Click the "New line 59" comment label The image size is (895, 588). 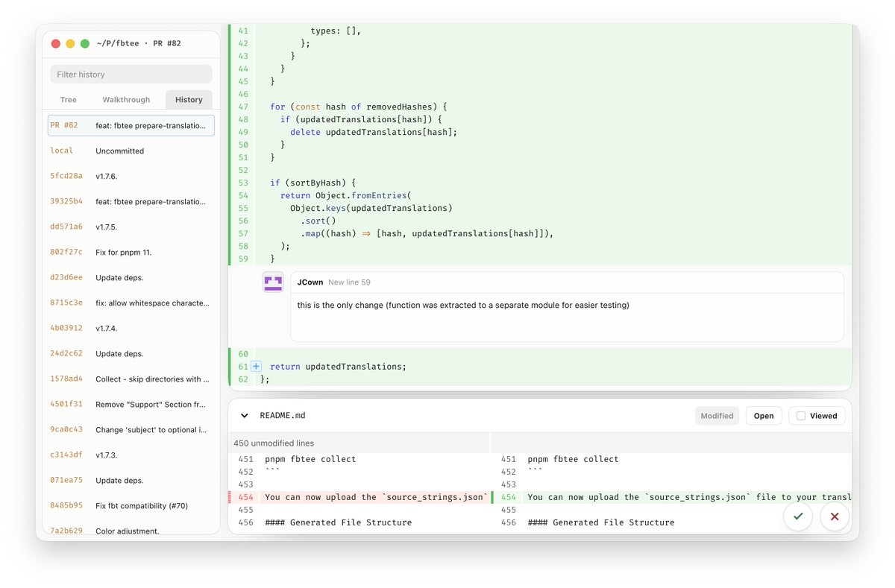click(349, 282)
